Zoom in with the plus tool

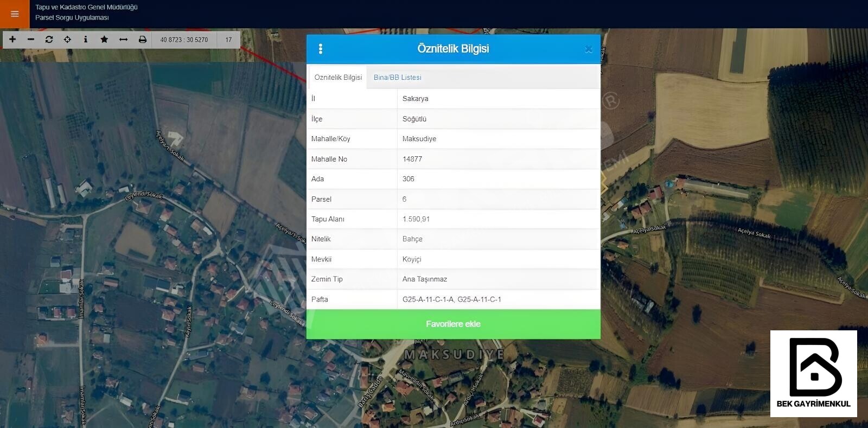[x=12, y=40]
